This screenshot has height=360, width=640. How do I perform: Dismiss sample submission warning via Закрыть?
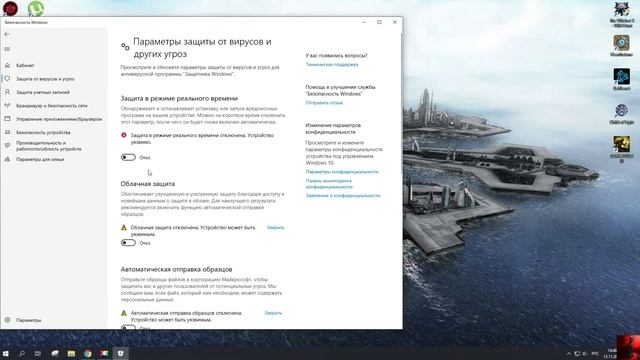(x=273, y=313)
